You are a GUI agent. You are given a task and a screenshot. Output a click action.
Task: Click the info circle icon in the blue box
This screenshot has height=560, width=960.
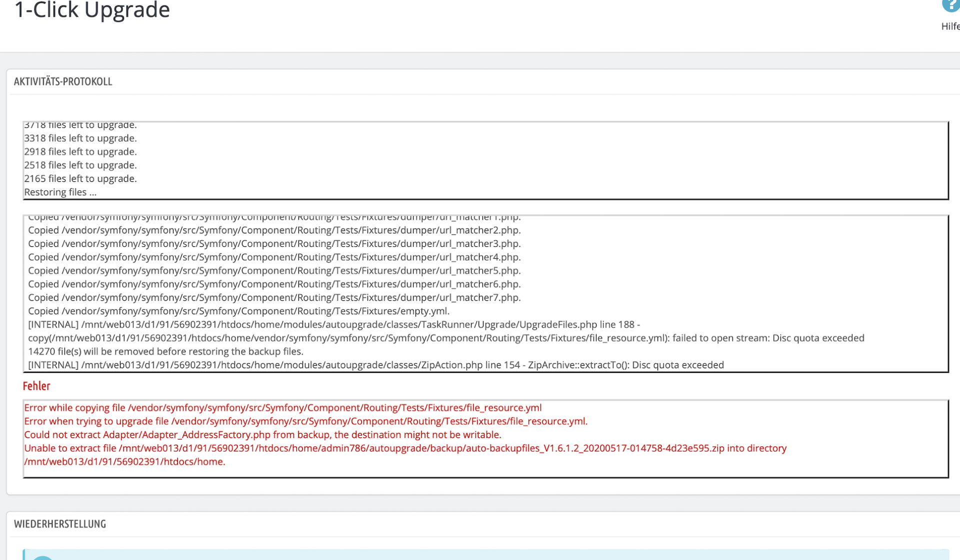click(x=43, y=558)
